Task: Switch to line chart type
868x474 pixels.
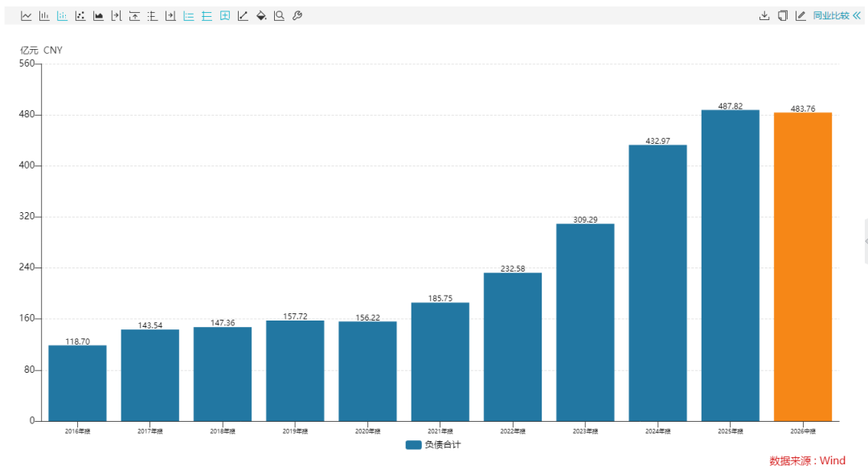Action: [26, 16]
